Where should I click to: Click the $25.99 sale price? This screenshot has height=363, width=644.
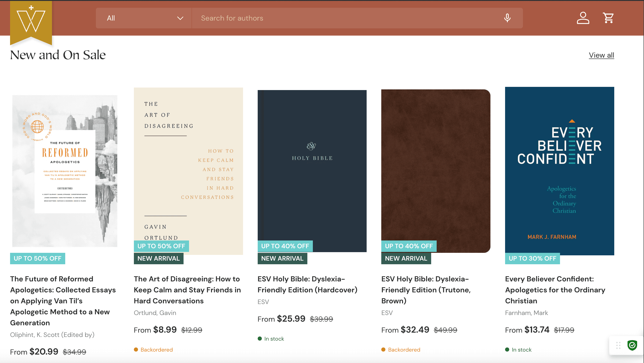pos(291,319)
